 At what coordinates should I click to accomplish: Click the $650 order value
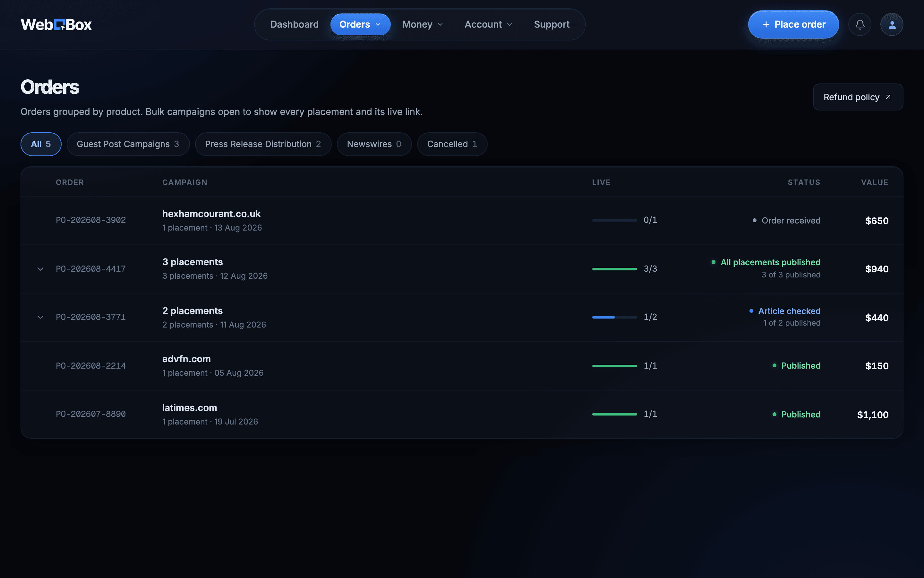pos(877,221)
